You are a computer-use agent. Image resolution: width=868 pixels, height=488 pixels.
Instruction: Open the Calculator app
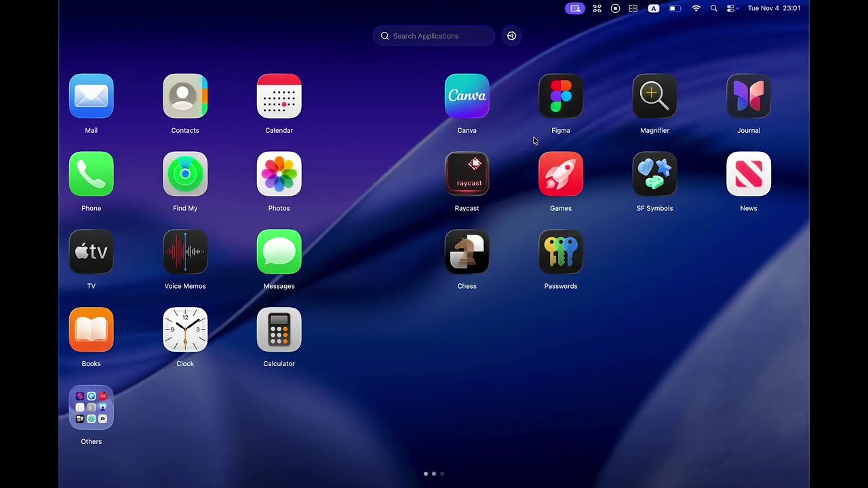tap(279, 330)
